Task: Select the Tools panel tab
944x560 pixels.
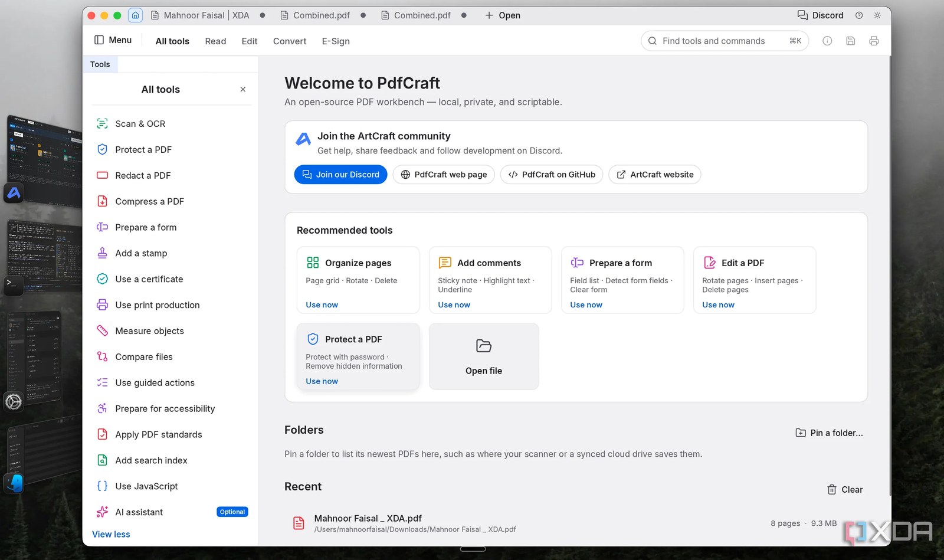Action: [x=100, y=64]
